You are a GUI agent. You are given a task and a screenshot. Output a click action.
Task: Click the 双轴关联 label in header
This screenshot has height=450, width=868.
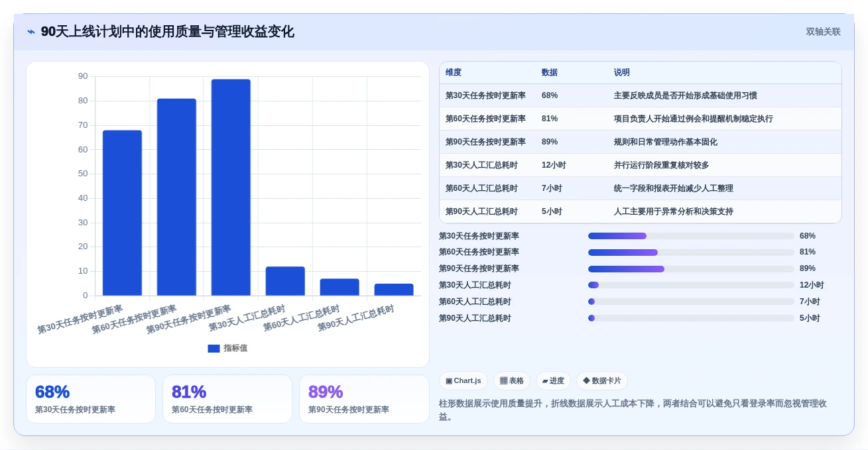tap(823, 31)
